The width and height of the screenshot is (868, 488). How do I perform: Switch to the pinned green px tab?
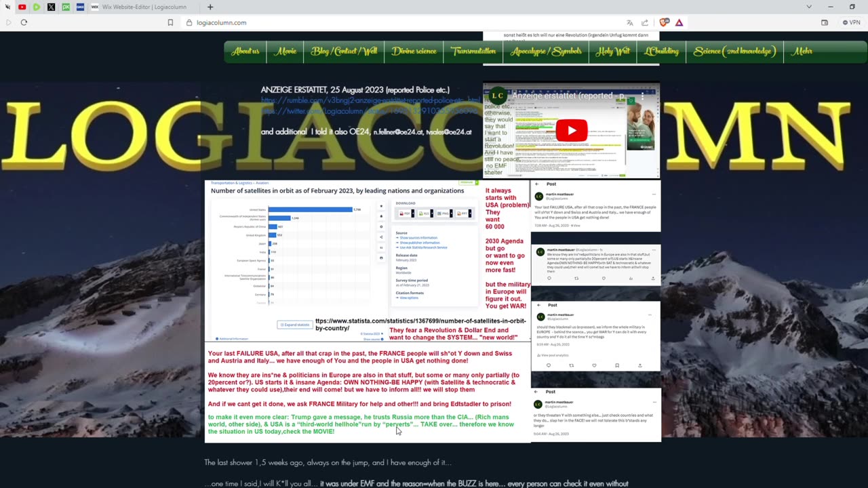(66, 7)
